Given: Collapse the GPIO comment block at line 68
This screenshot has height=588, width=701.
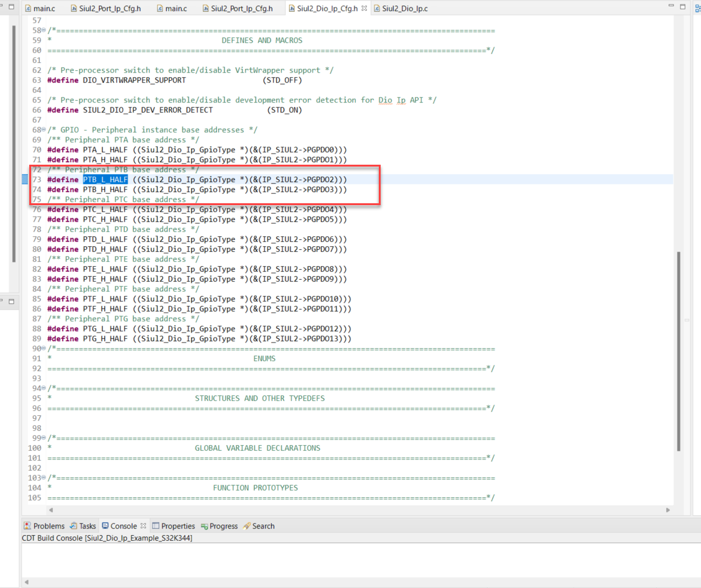Looking at the screenshot, I should (x=44, y=129).
